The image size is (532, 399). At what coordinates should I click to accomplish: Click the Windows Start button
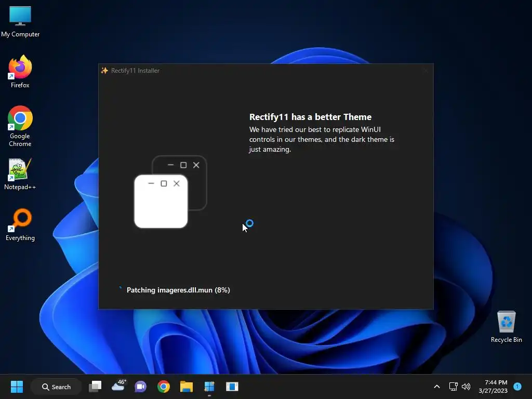pos(17,387)
